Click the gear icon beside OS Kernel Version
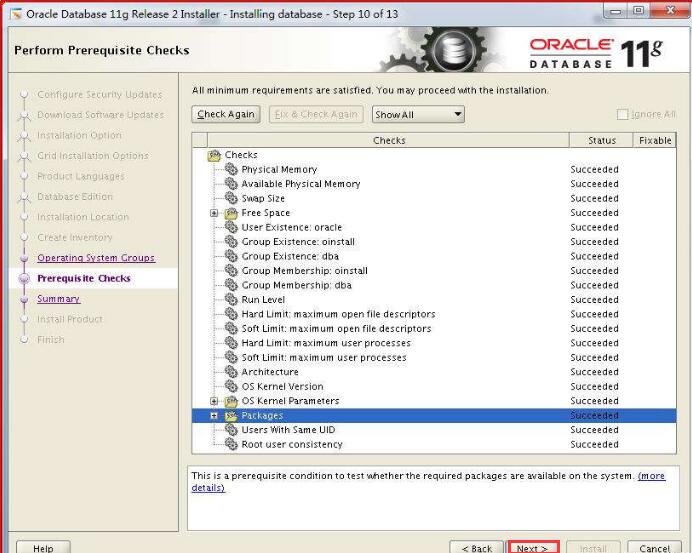This screenshot has width=692, height=553. pyautogui.click(x=231, y=386)
